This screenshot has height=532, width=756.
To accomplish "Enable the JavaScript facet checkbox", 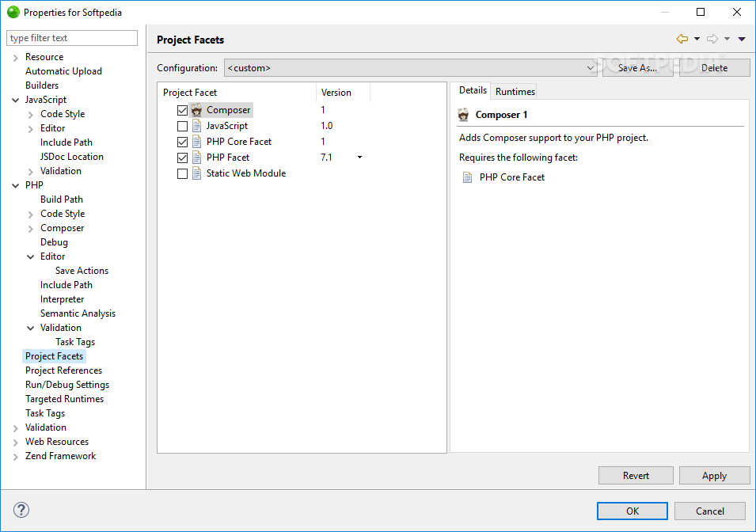I will pos(182,127).
